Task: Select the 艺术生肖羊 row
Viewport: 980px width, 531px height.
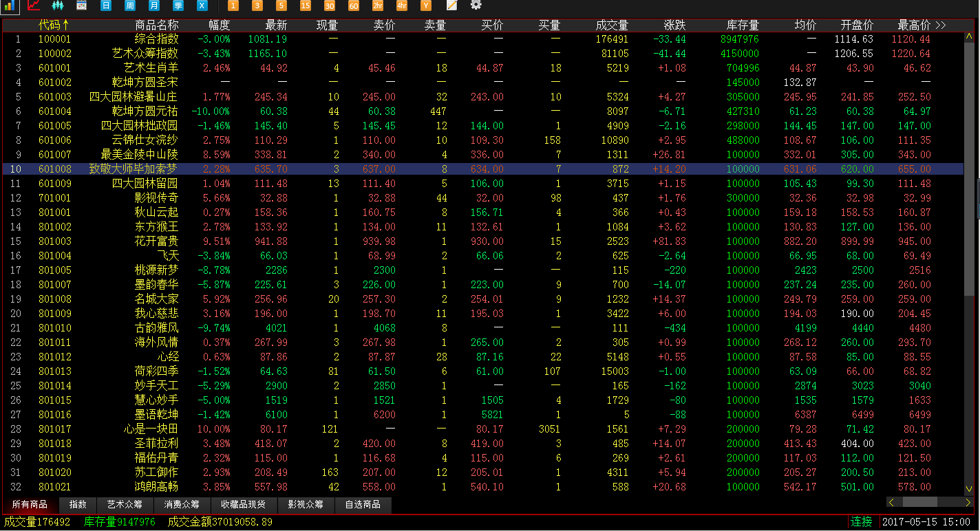Action: [x=482, y=67]
